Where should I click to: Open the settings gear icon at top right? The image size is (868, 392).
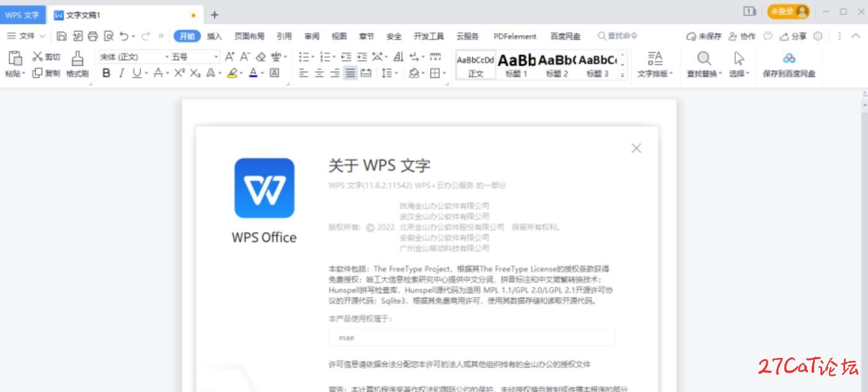pyautogui.click(x=818, y=36)
